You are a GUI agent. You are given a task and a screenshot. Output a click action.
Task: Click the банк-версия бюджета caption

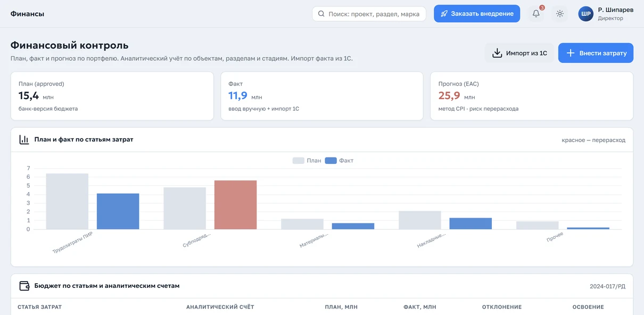[48, 109]
